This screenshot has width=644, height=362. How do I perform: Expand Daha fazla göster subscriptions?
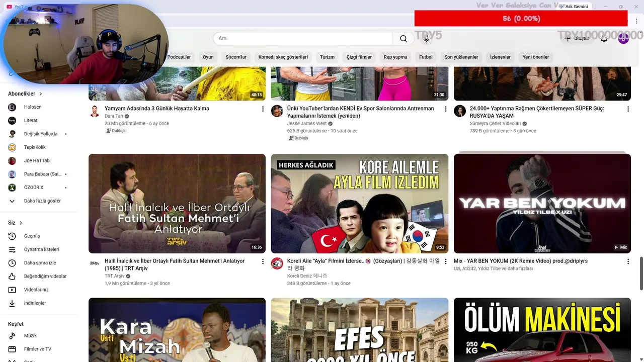click(38, 201)
